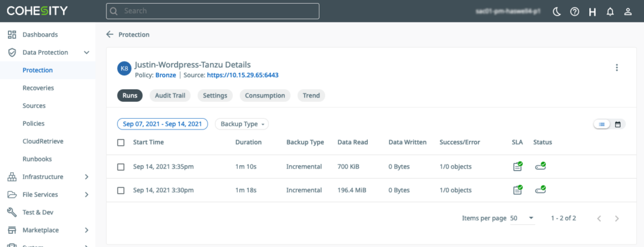This screenshot has width=644, height=247.
Task: Click the search magnifier icon
Action: point(114,11)
